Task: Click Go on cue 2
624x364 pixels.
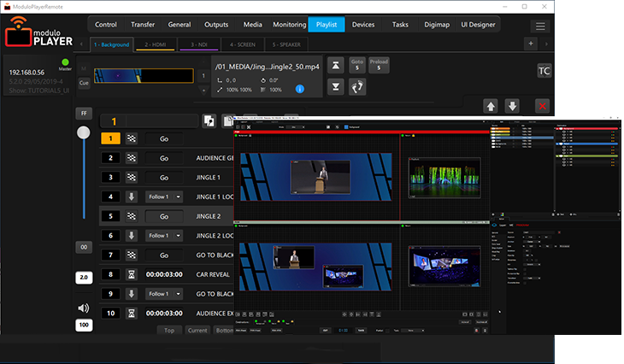Action: (164, 158)
